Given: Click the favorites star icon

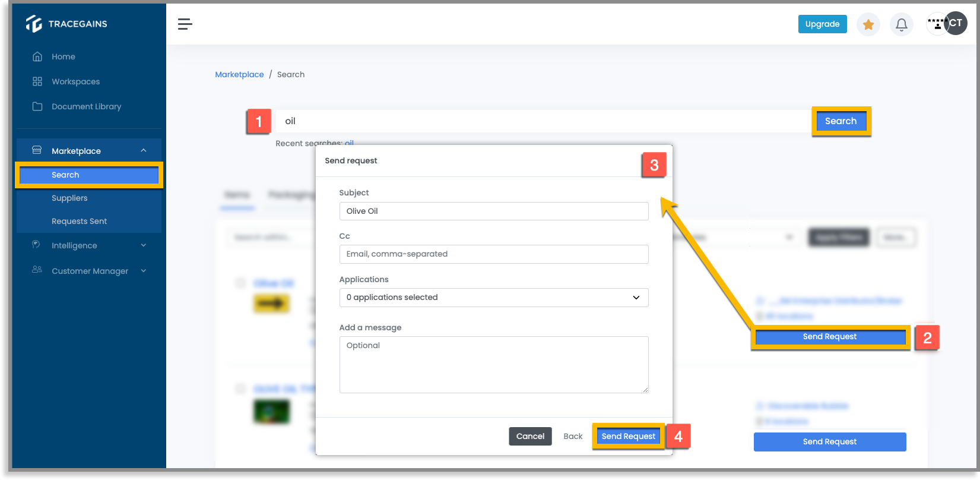Looking at the screenshot, I should click(x=868, y=24).
